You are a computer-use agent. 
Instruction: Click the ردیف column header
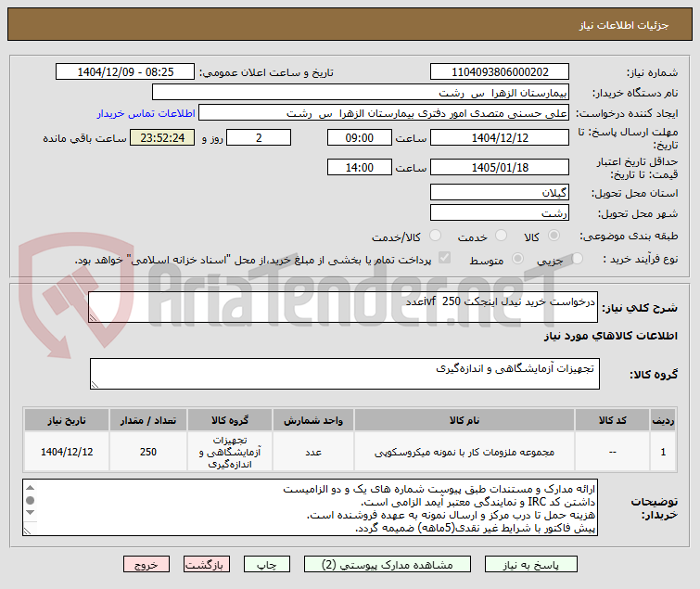[663, 420]
